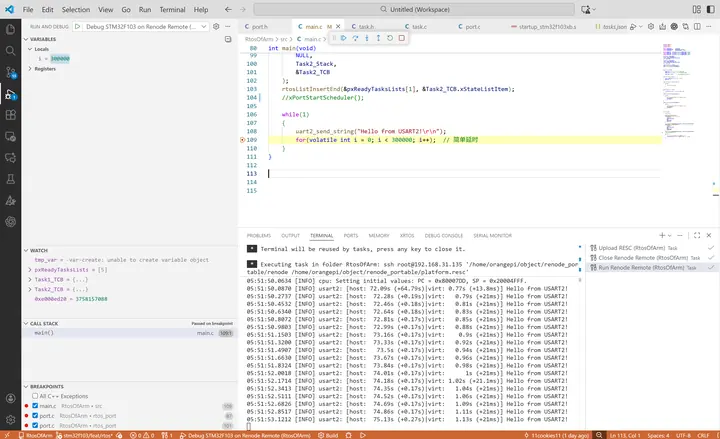720x439 pixels.
Task: Select the Upload RESC task terminal
Action: tap(622, 247)
